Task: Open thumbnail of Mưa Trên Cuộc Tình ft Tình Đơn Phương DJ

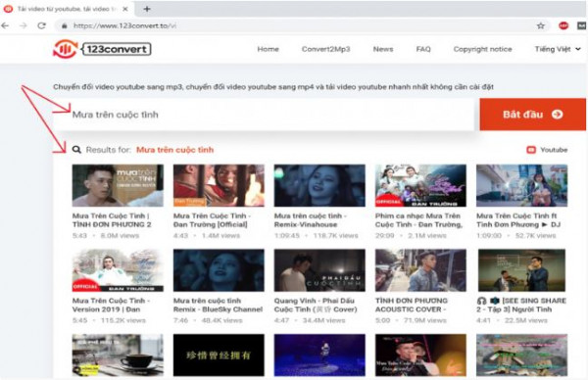Action: click(x=521, y=185)
